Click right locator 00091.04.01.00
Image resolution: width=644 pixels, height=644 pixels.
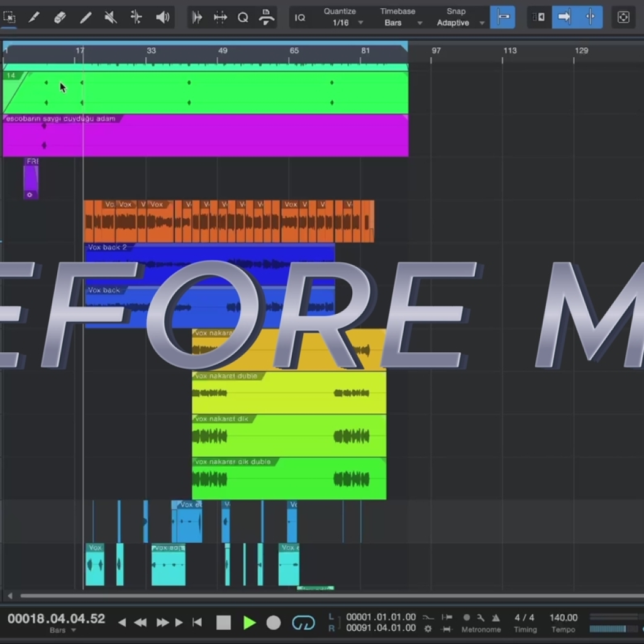point(380,628)
